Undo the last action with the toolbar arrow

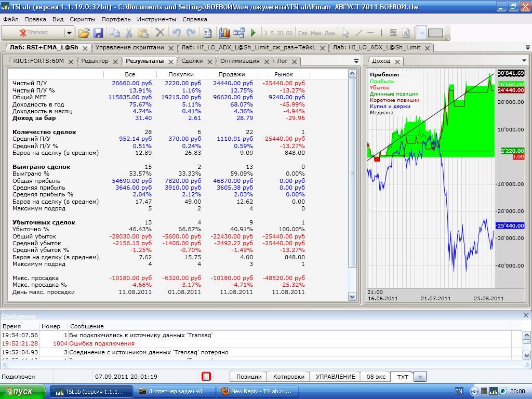176,33
